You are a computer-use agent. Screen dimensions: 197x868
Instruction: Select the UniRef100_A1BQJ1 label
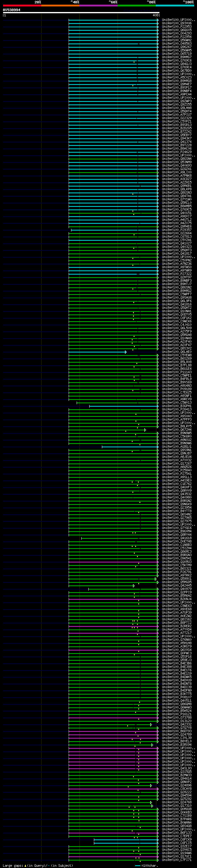[x=177, y=447]
